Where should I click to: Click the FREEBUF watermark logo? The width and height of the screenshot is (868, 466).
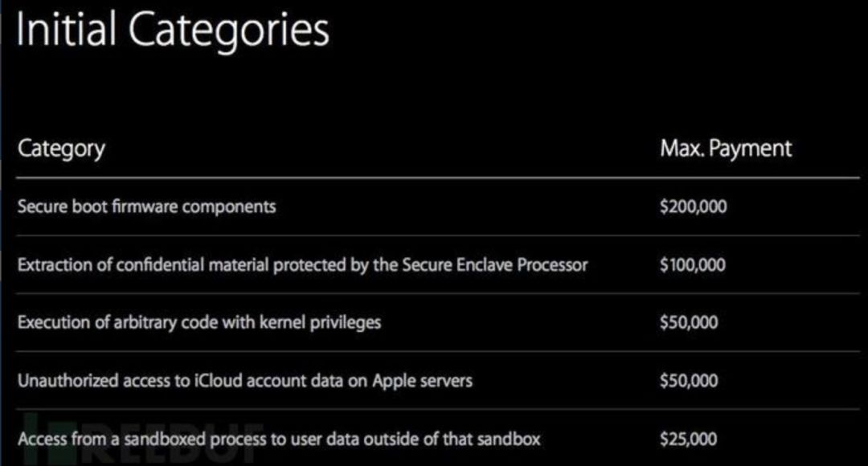[x=145, y=434]
